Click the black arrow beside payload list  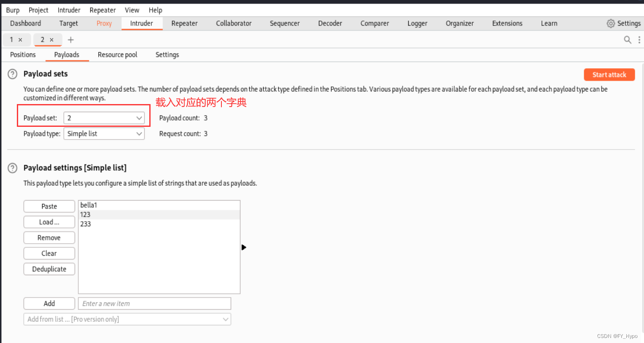(x=244, y=247)
